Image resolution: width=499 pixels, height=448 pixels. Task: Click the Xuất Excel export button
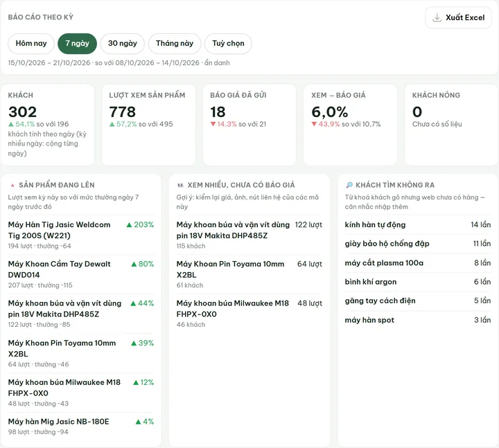(458, 17)
